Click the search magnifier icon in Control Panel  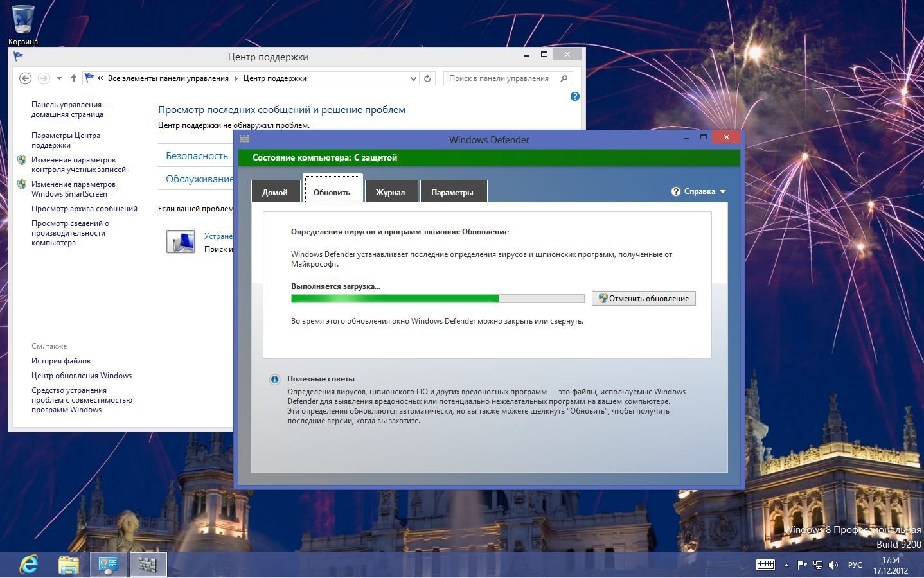[564, 78]
